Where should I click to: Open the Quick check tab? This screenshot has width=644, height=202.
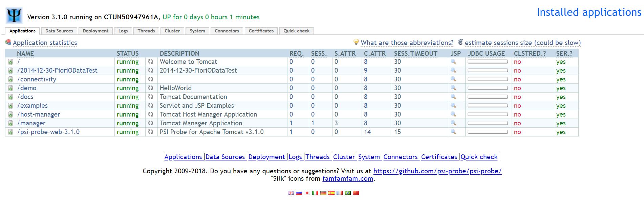[297, 31]
